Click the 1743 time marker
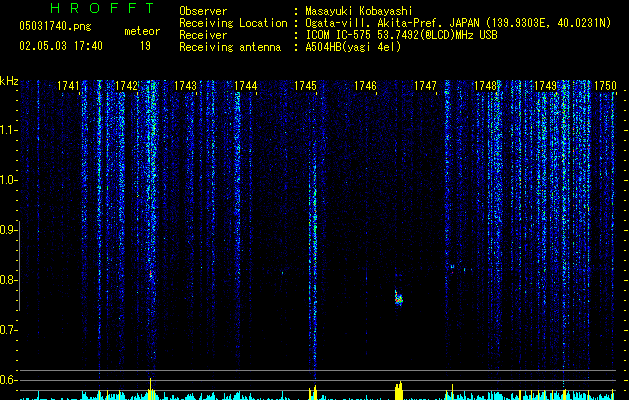This screenshot has height=400, width=629. pos(185,86)
